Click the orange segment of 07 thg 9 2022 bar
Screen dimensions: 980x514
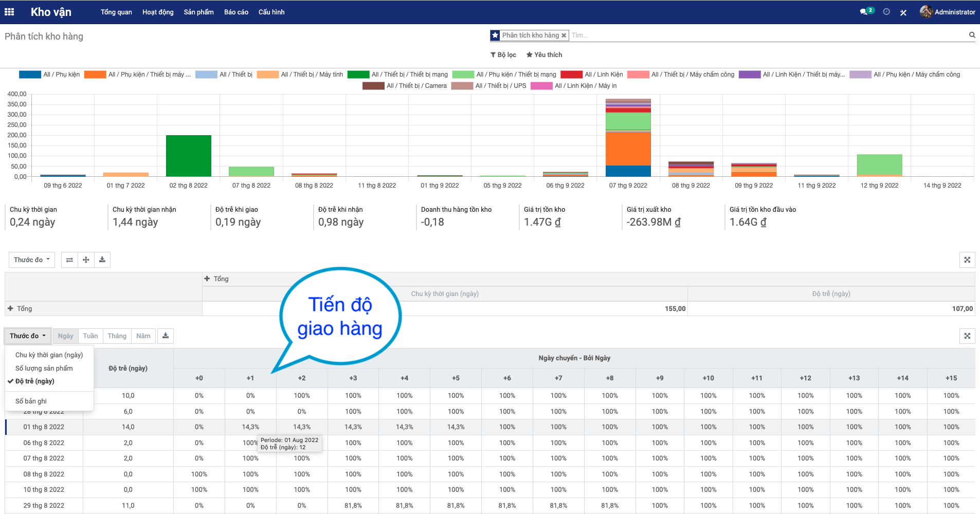point(628,149)
